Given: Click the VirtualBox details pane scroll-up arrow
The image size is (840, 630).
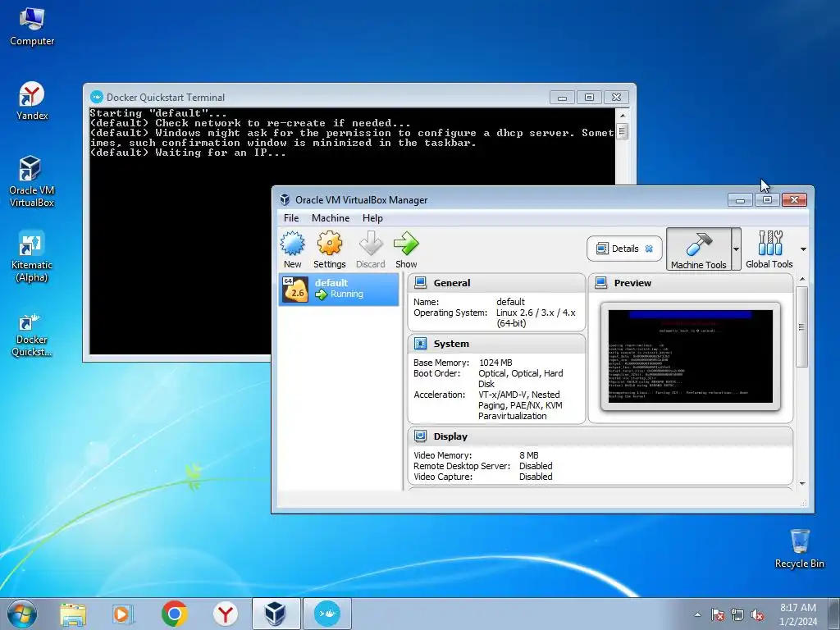Looking at the screenshot, I should coord(802,279).
